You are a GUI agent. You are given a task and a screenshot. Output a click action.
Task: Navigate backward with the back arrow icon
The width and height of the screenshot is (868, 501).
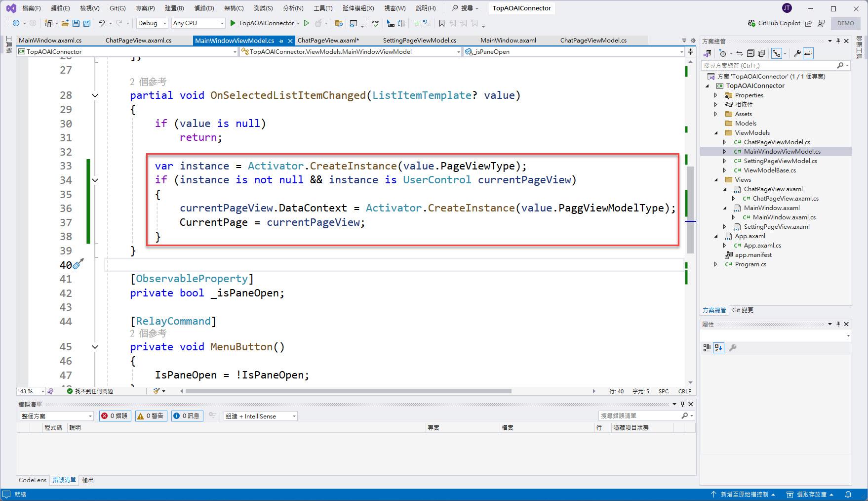pyautogui.click(x=16, y=23)
